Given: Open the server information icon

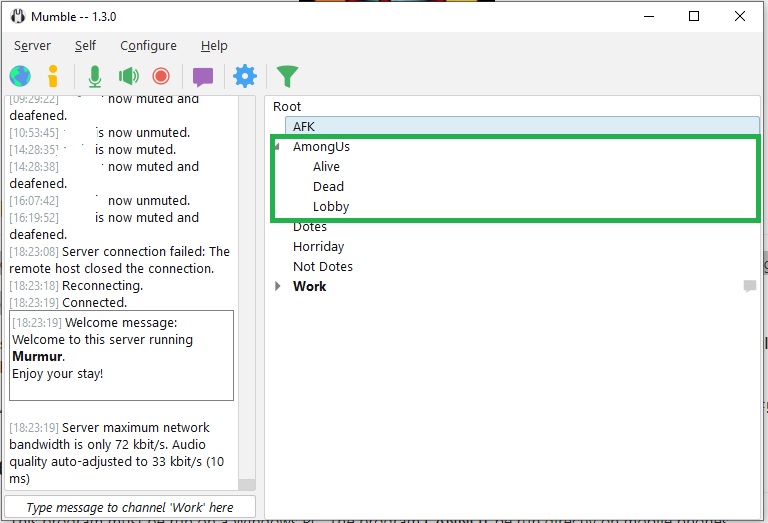Looking at the screenshot, I should pyautogui.click(x=53, y=76).
